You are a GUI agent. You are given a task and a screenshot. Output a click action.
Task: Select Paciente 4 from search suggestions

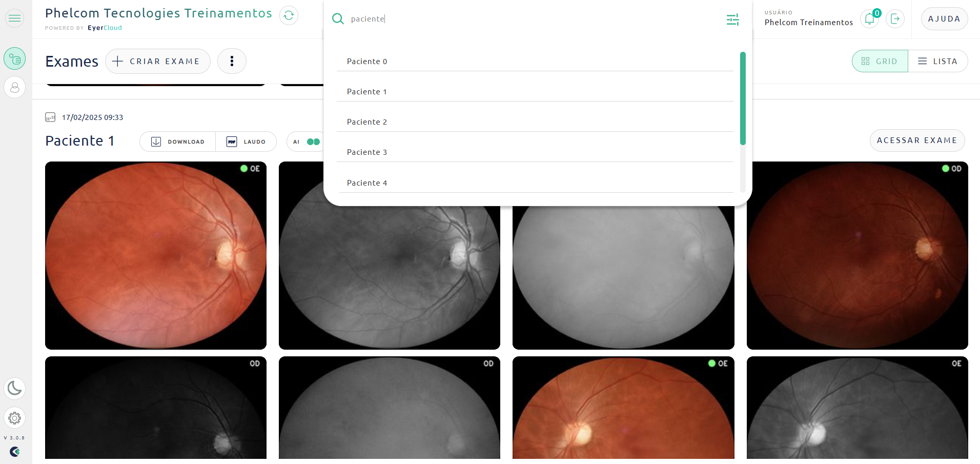[535, 183]
